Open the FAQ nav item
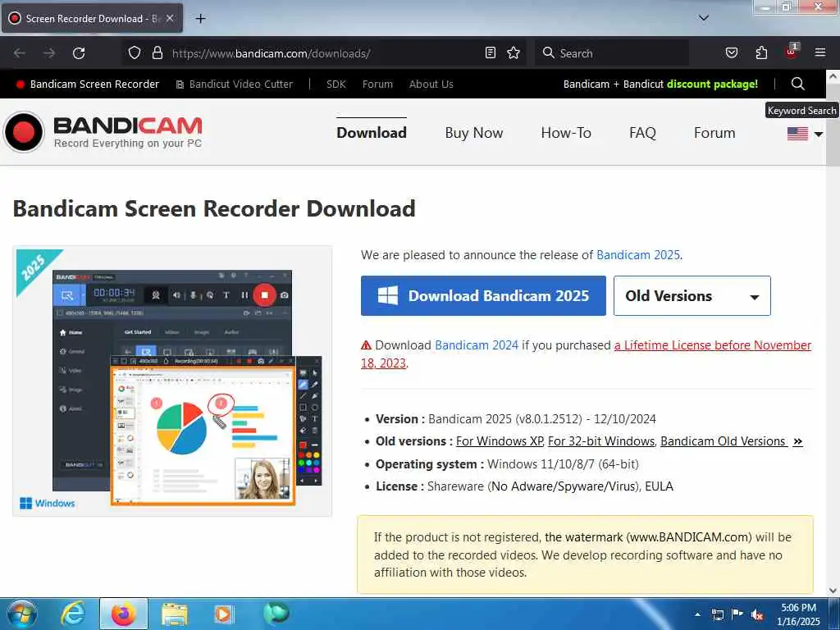The height and width of the screenshot is (630, 840). click(x=642, y=132)
